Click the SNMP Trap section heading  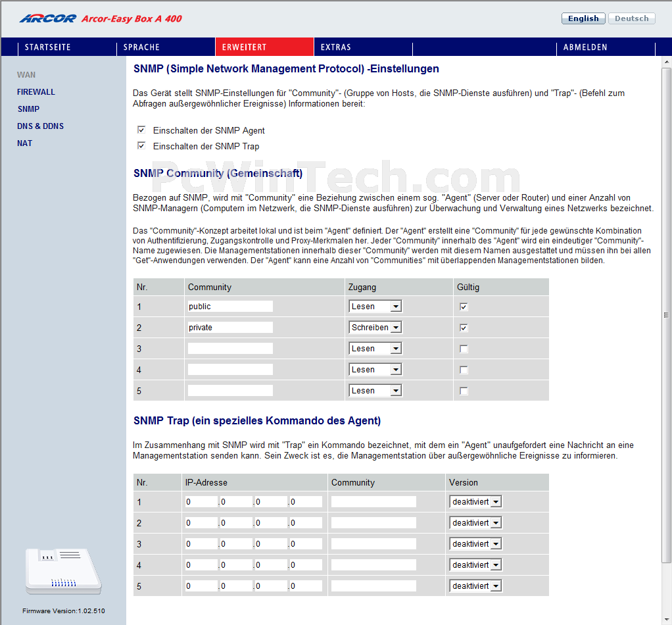[257, 420]
